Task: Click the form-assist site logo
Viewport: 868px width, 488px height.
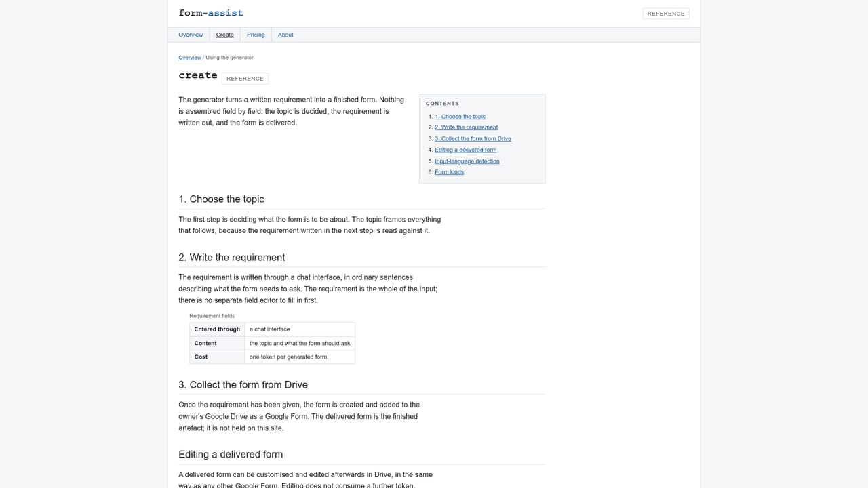Action: point(211,13)
